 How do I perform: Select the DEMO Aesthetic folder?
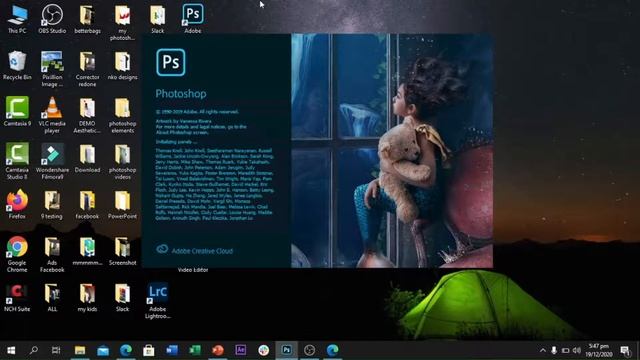[x=87, y=115]
